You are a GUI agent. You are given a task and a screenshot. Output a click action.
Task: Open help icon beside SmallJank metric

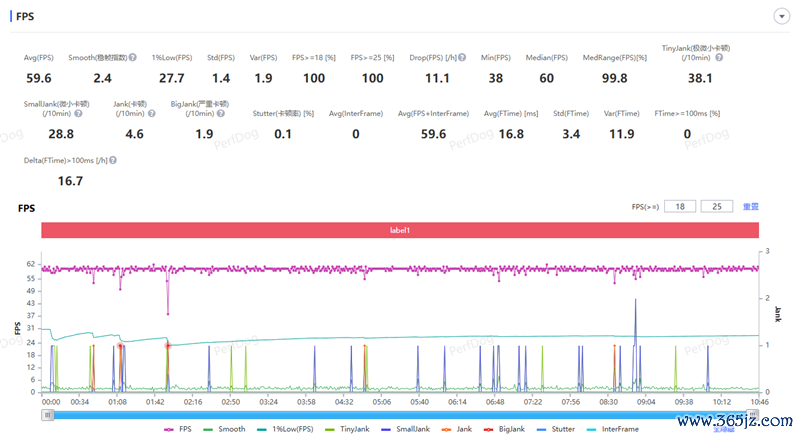[78, 113]
